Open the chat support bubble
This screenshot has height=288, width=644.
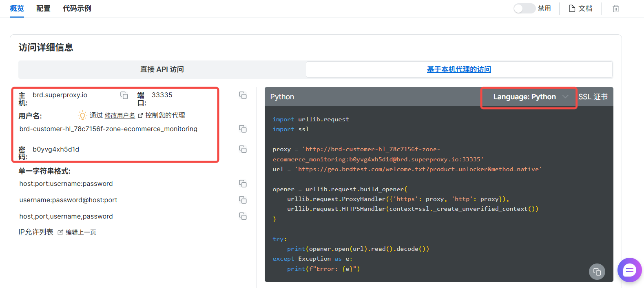629,270
